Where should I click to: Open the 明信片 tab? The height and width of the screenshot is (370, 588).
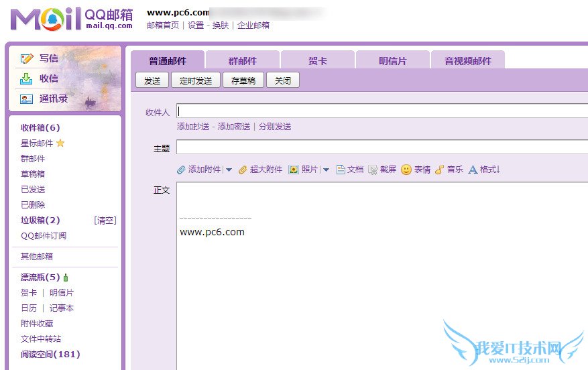(x=393, y=61)
